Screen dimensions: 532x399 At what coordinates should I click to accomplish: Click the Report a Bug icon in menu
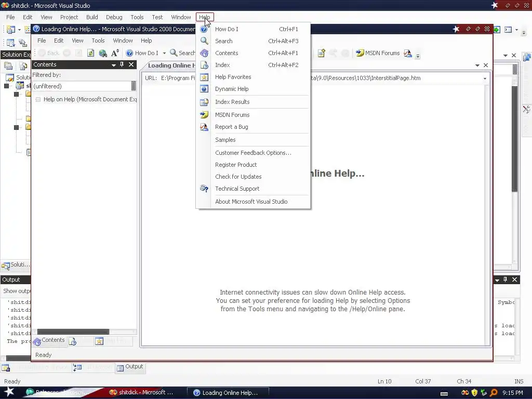[204, 127]
